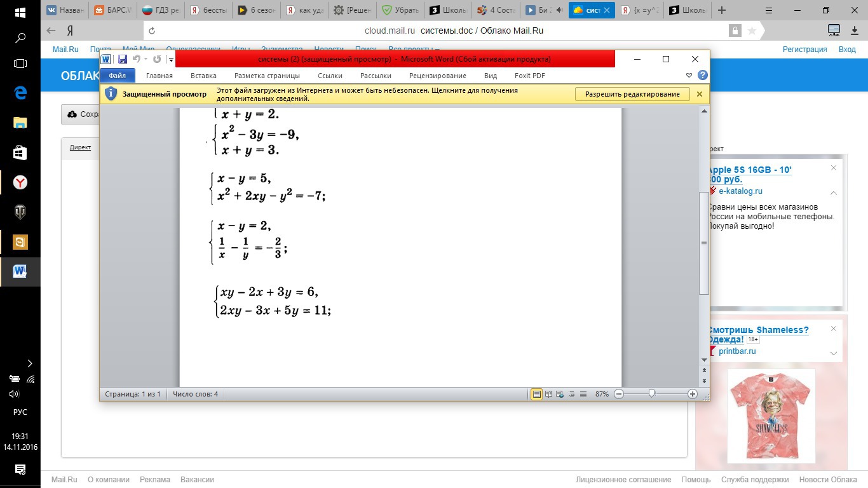Click the zoom out minus button
Viewport: 868px width, 488px height.
pos(619,394)
